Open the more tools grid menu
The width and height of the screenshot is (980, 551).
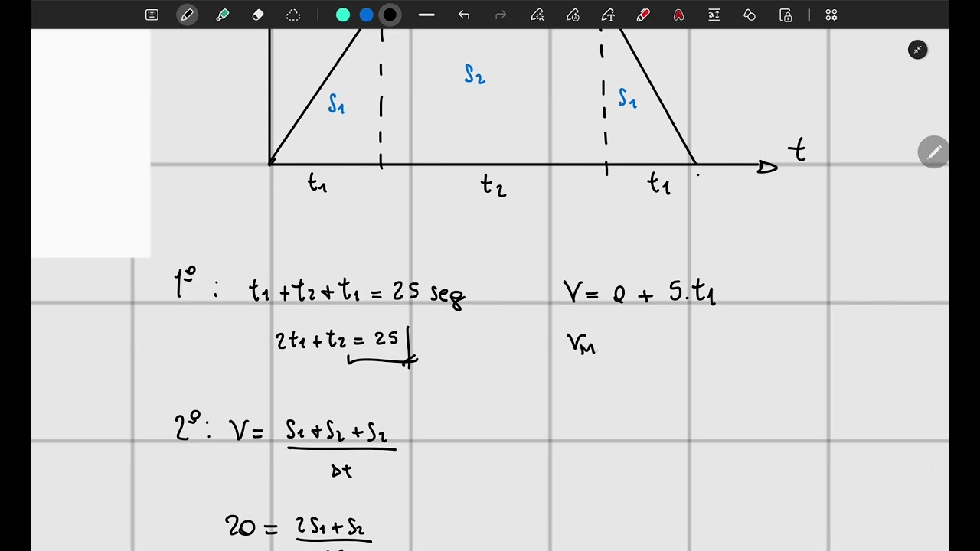click(x=831, y=15)
